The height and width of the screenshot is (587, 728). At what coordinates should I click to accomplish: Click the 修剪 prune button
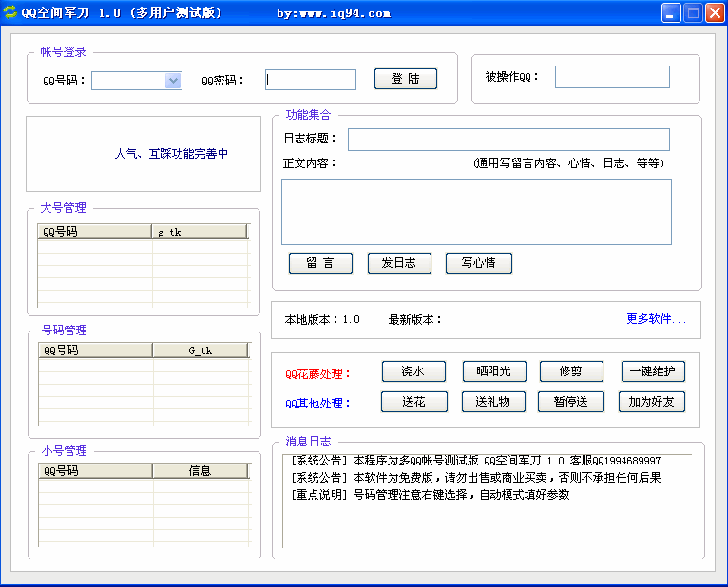click(x=571, y=371)
